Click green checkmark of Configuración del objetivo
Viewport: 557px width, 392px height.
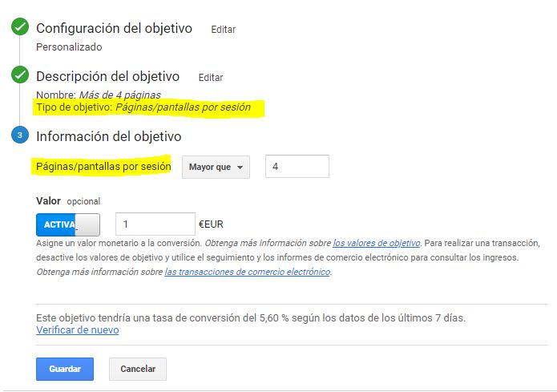[x=20, y=26]
